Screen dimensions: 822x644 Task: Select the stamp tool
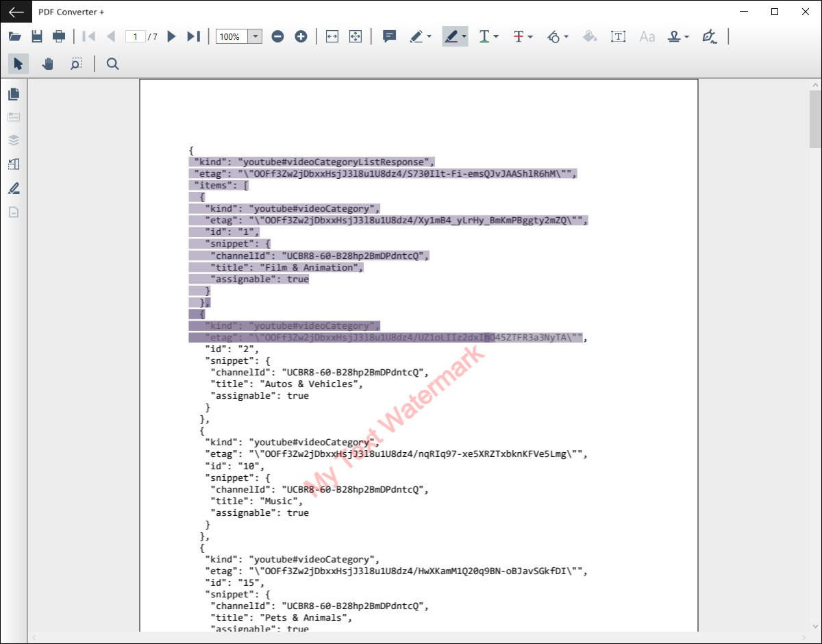[x=675, y=36]
